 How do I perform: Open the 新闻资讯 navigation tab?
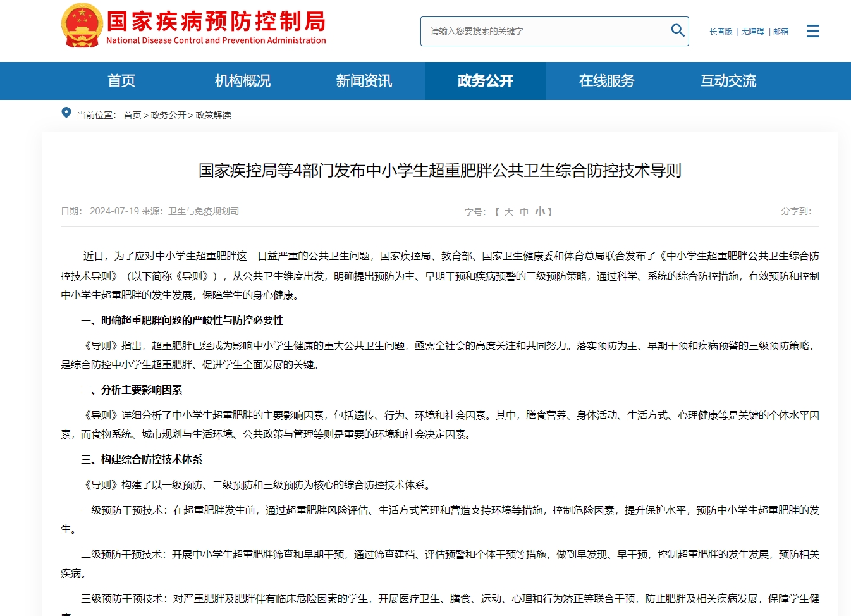click(x=364, y=81)
